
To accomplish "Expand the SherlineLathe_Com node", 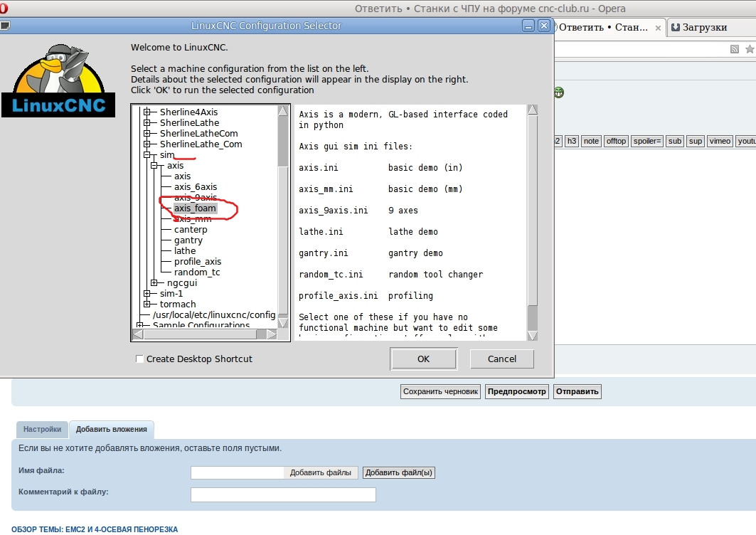I will pyautogui.click(x=147, y=144).
